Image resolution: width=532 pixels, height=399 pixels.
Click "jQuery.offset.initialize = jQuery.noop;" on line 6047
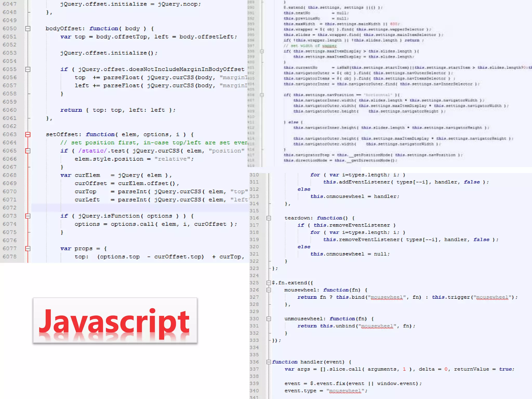click(x=131, y=4)
